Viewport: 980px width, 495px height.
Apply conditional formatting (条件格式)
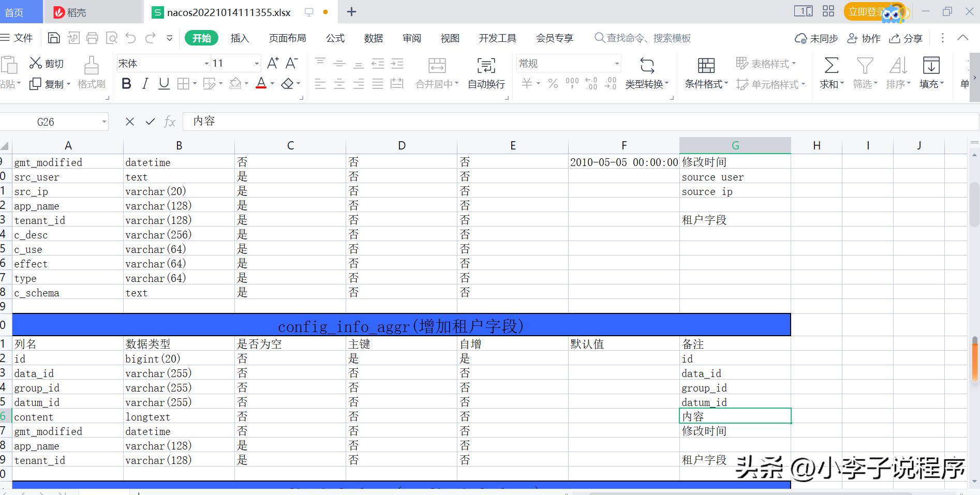click(704, 72)
